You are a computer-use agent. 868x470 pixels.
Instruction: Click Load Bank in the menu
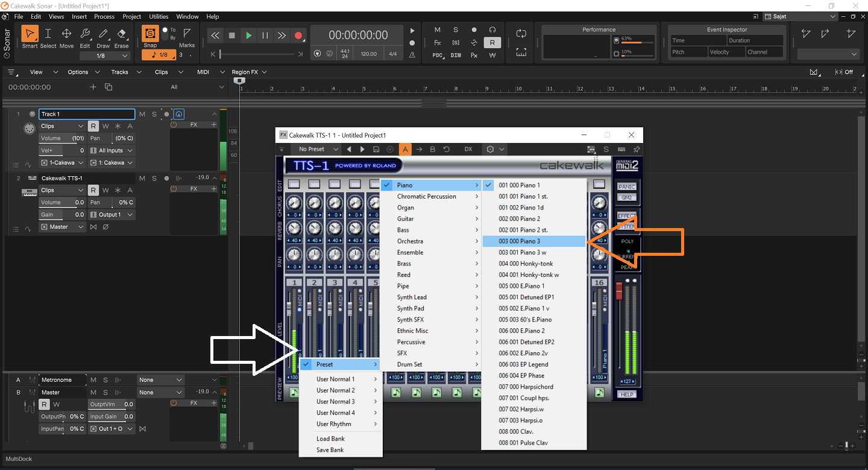pos(341,439)
